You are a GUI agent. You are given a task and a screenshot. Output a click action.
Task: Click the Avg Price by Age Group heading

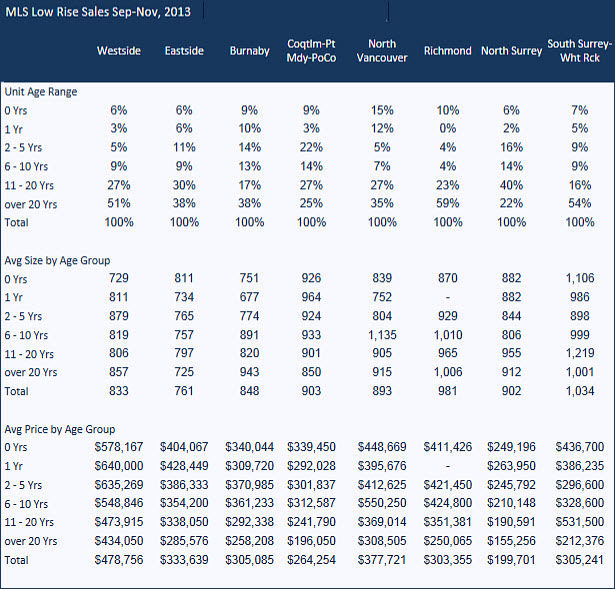(60, 429)
